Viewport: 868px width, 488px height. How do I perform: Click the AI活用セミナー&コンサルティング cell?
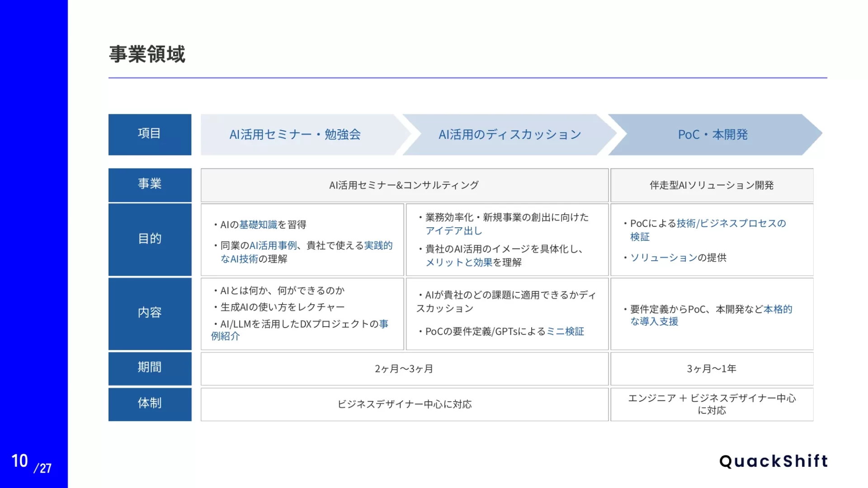tap(404, 185)
